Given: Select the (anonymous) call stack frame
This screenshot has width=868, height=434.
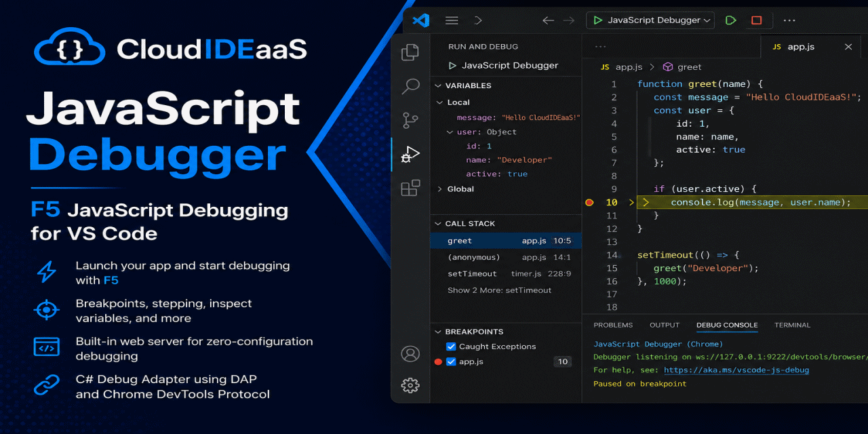Looking at the screenshot, I should point(507,257).
